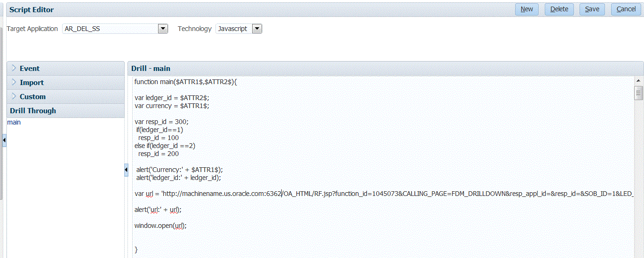Select the Drill Through section header
The width and height of the screenshot is (644, 258).
tap(66, 110)
